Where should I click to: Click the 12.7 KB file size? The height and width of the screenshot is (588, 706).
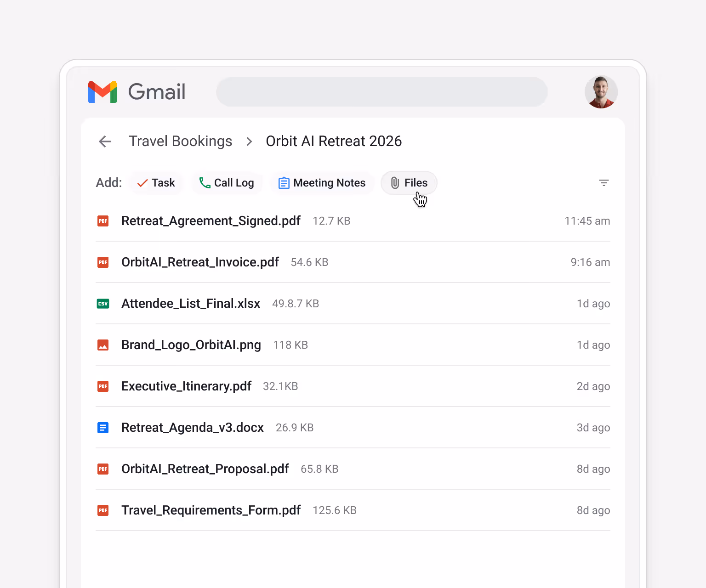(331, 221)
